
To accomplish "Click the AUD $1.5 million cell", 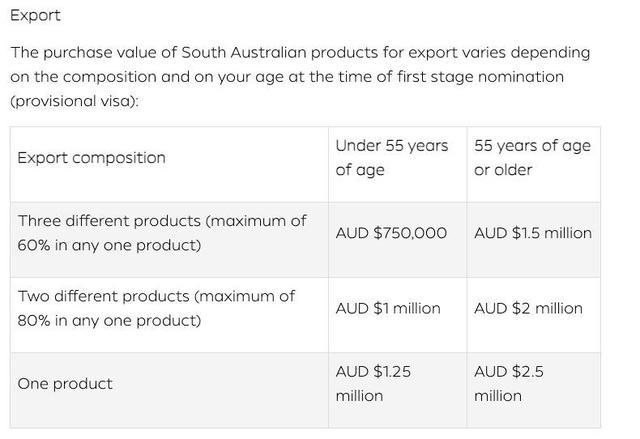I will pyautogui.click(x=533, y=239).
